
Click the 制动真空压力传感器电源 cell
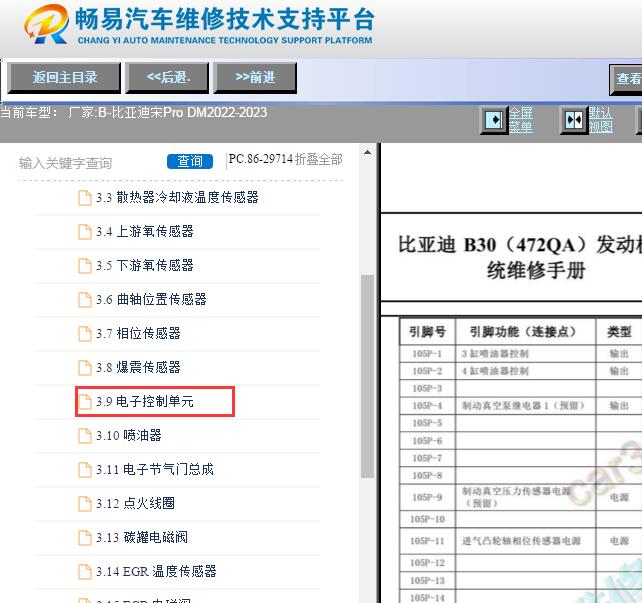[525, 497]
